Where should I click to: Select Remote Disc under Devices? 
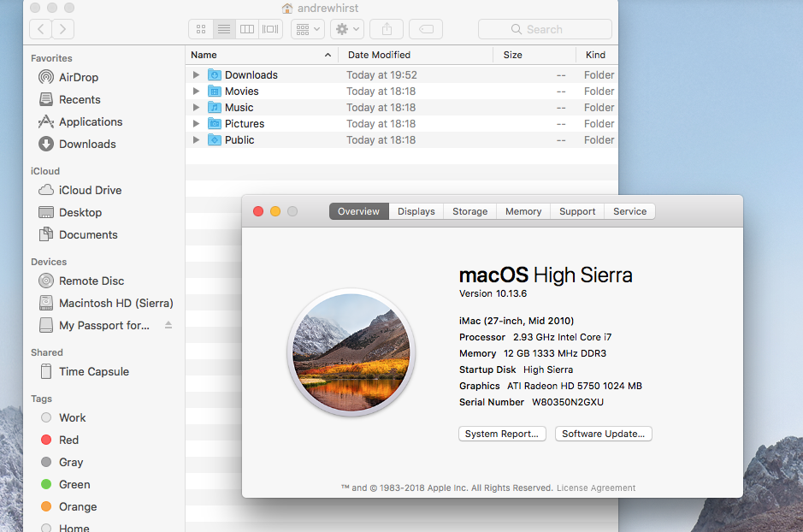(x=81, y=281)
